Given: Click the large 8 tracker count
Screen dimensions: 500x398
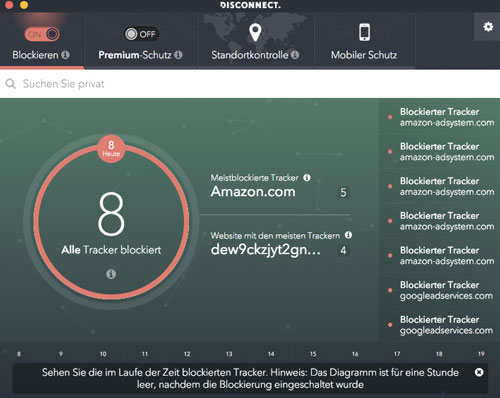Looking at the screenshot, I should (x=111, y=214).
